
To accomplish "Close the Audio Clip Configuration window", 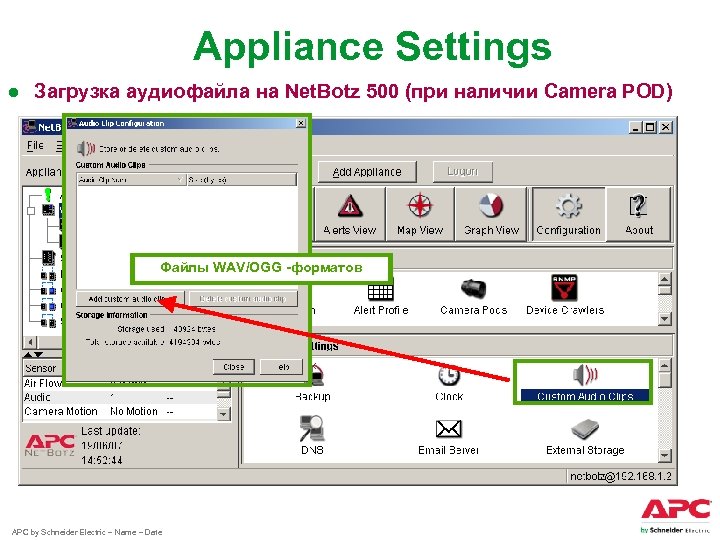I will tap(300, 123).
